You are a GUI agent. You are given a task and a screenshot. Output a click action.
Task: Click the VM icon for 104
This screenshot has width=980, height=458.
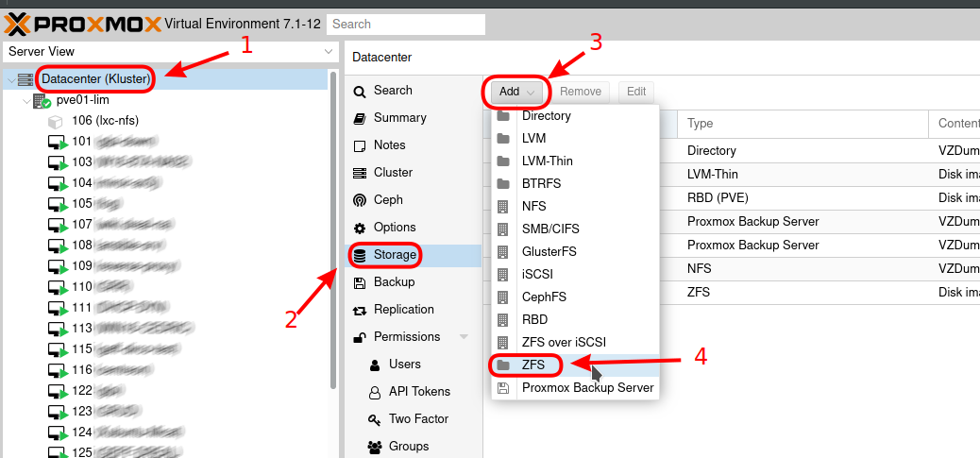58,184
